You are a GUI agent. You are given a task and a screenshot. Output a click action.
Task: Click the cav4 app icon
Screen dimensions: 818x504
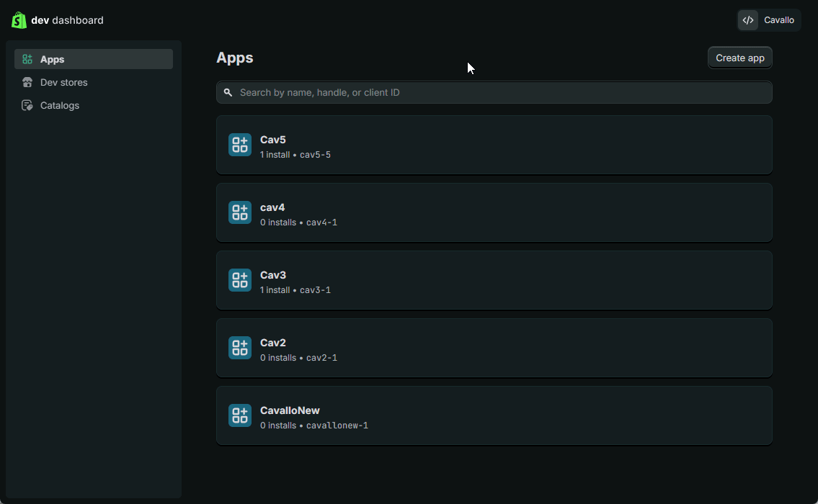tap(240, 212)
